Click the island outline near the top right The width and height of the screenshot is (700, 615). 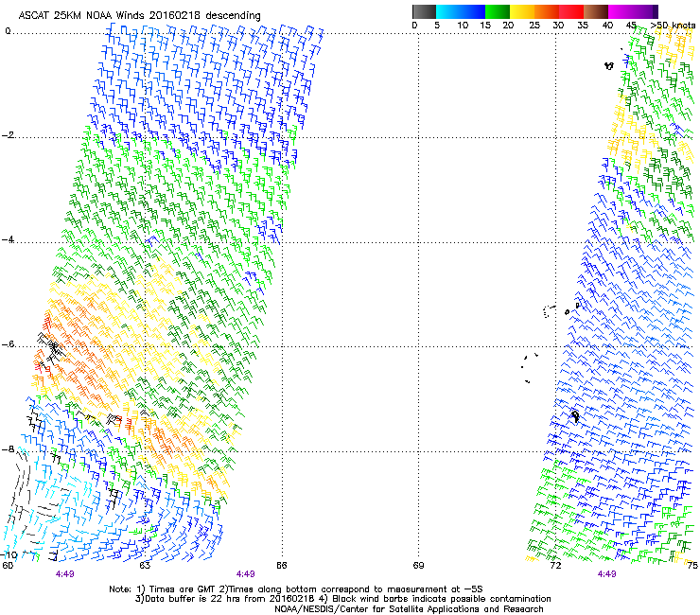pyautogui.click(x=609, y=65)
